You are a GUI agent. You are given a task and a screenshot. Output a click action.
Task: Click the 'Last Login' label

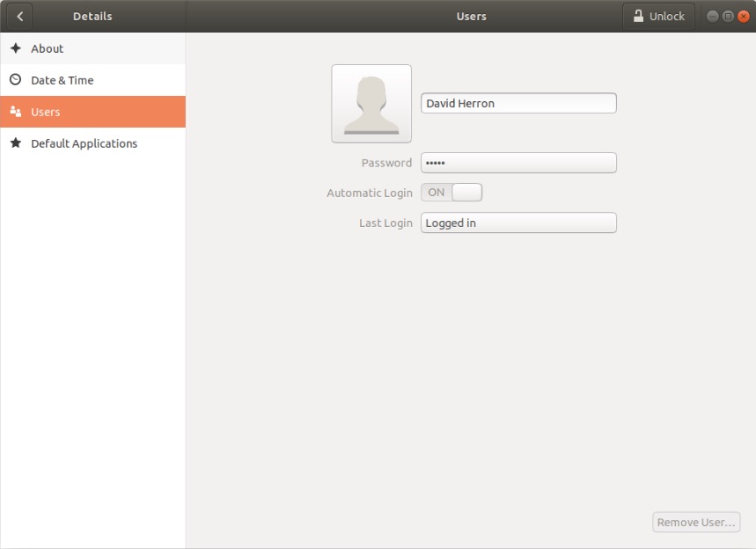click(x=385, y=223)
